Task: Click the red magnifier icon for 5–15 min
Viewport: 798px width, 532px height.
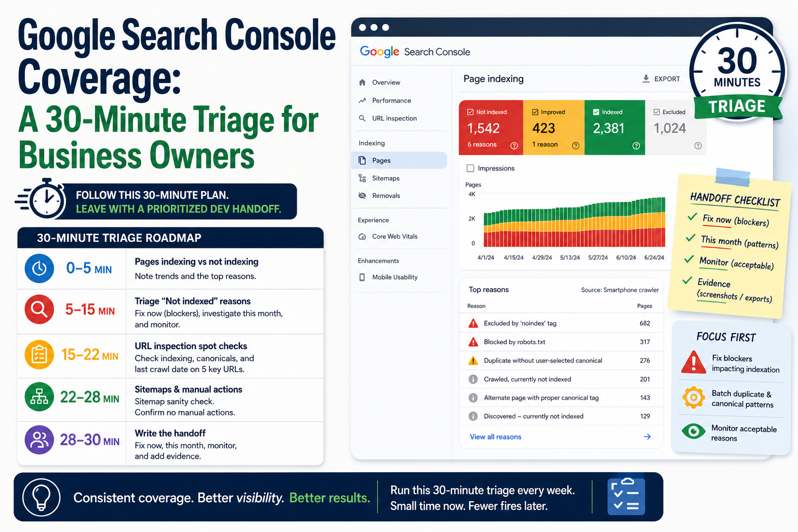Action: pos(39,310)
